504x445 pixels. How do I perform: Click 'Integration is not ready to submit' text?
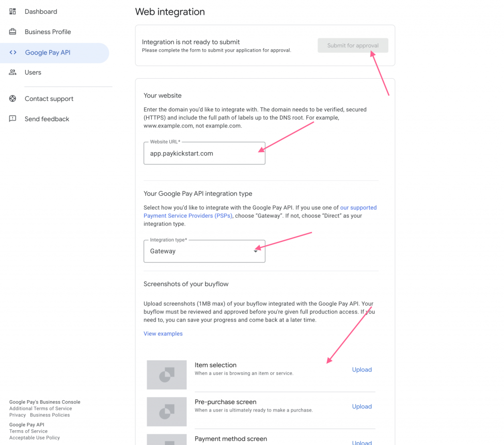191,42
